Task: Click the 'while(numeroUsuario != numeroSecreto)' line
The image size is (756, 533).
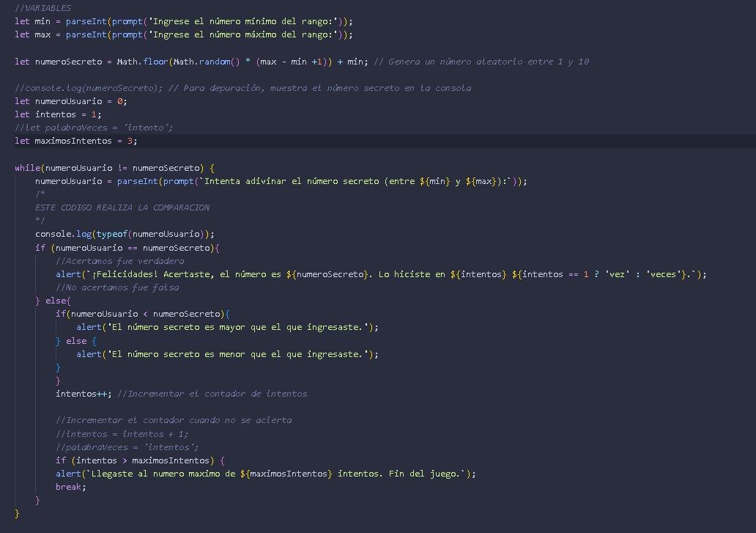Action: (x=114, y=168)
